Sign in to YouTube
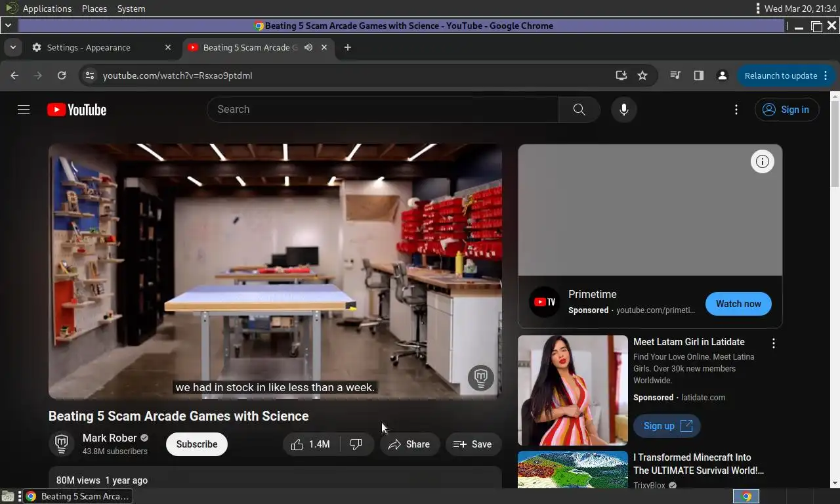Screen dimensions: 840x504 (787, 110)
